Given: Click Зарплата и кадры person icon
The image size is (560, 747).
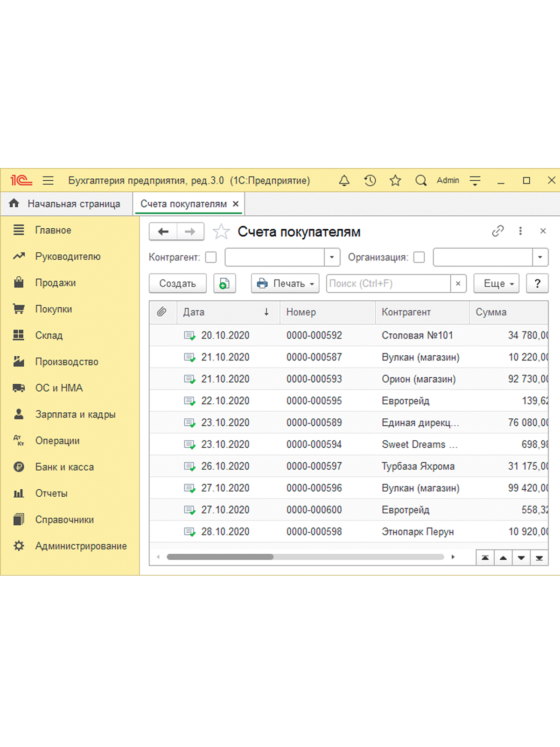Looking at the screenshot, I should coord(19,414).
